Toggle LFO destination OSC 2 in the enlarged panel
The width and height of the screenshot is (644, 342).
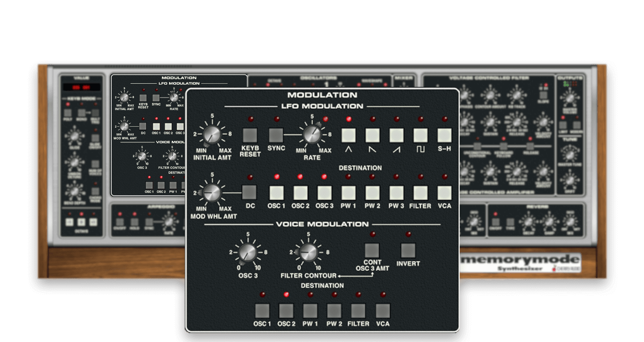[300, 192]
